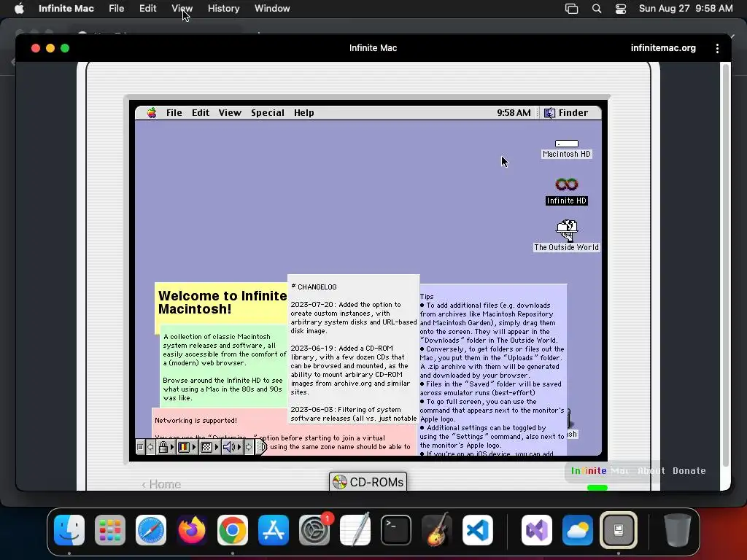Click the Sun Aug 27 date and time
The width and height of the screenshot is (747, 560).
686,9
